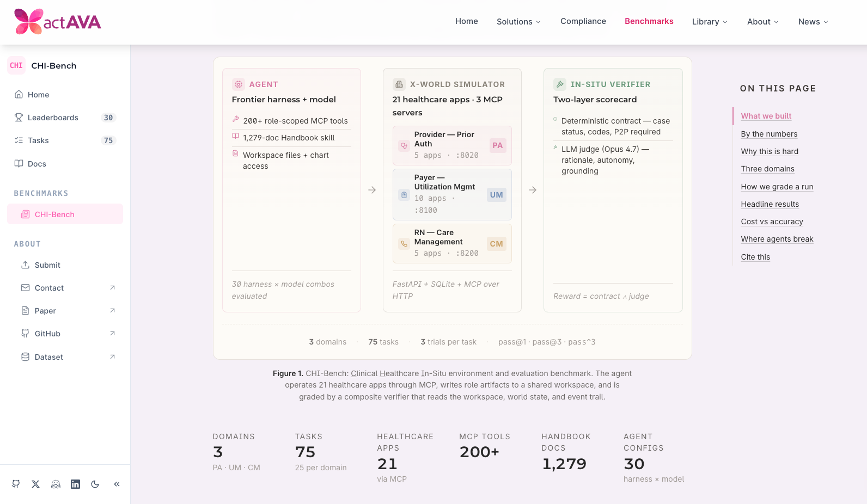Click the Hugging Face icon in footer

56,484
